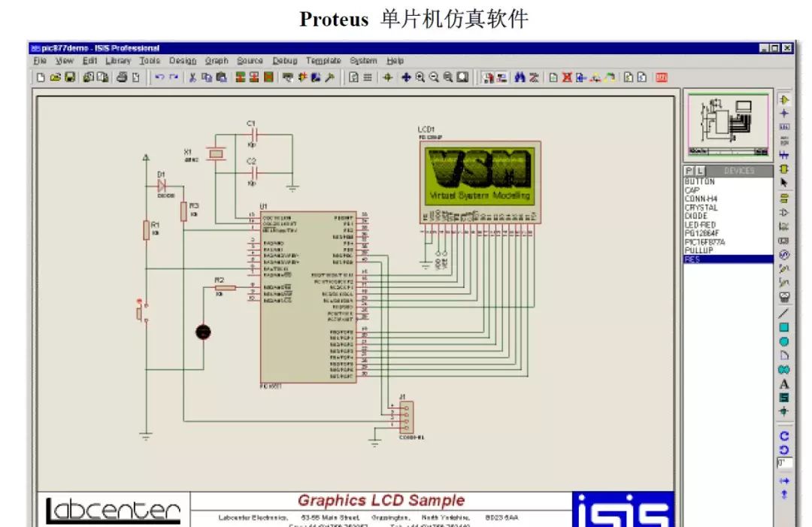Click the P pick devices button
Image resolution: width=812 pixels, height=527 pixels.
[x=689, y=171]
